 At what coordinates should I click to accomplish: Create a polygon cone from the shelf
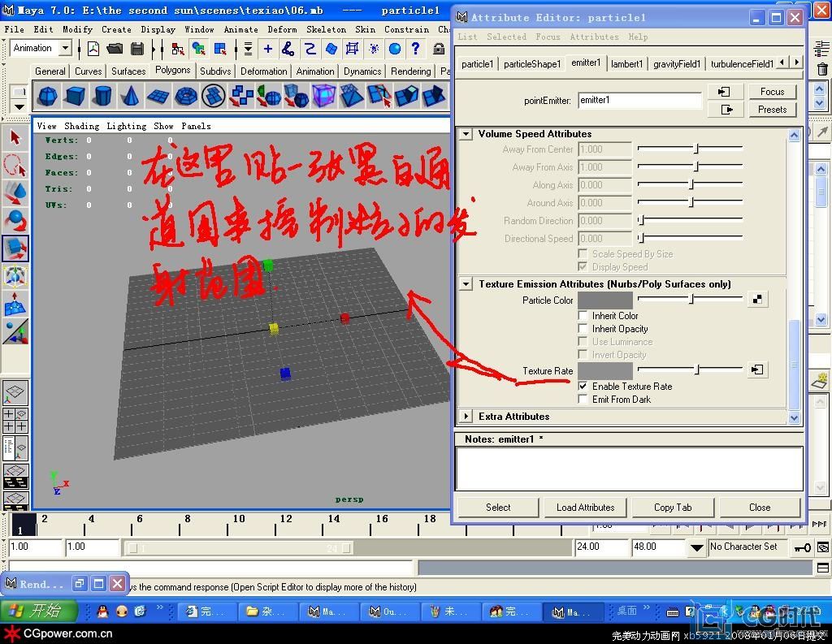130,96
